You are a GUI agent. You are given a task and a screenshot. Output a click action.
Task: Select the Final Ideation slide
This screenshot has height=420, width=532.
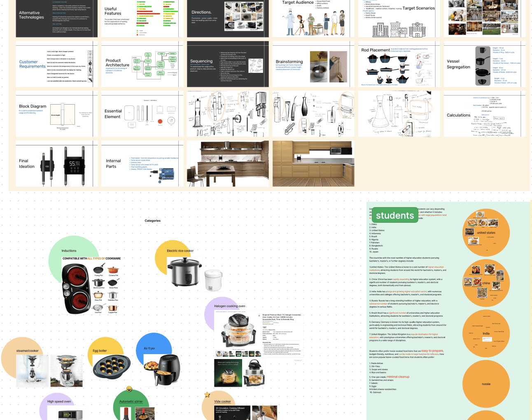(x=57, y=163)
